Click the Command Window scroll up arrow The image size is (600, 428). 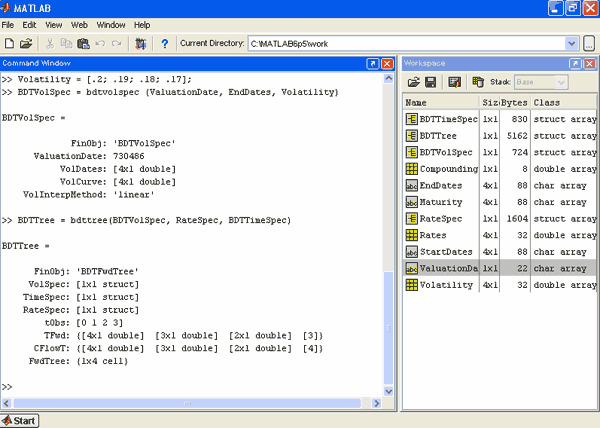click(x=388, y=78)
